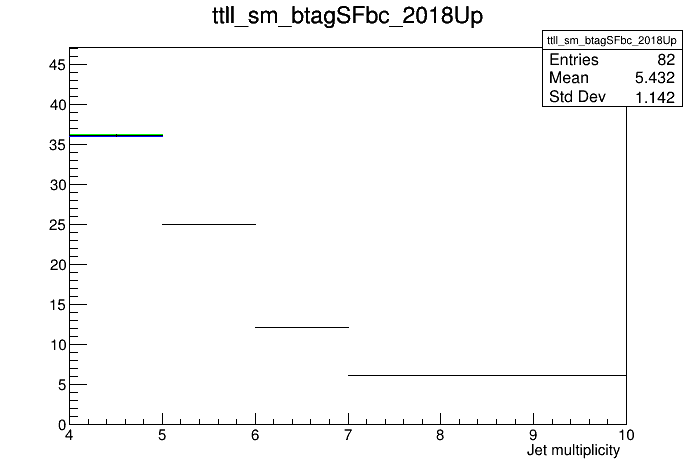Click y-axis label 5

point(62,385)
